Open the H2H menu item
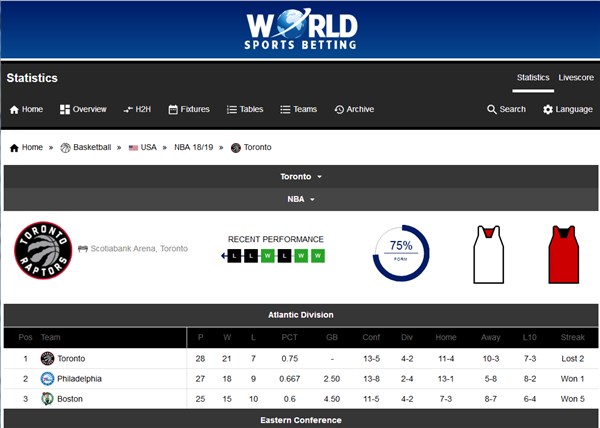The width and height of the screenshot is (600, 428). 137,109
